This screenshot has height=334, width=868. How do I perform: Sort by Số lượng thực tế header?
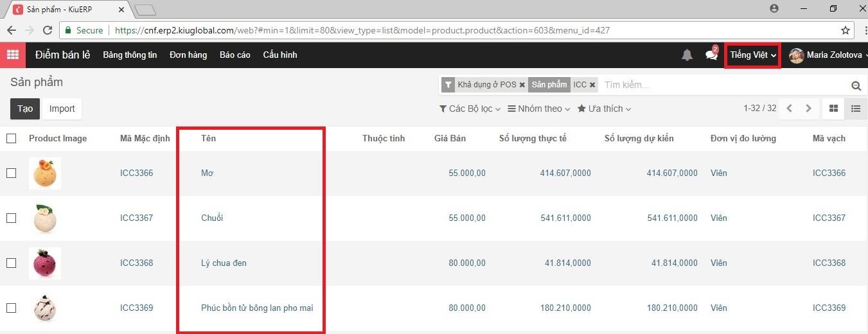click(x=533, y=138)
